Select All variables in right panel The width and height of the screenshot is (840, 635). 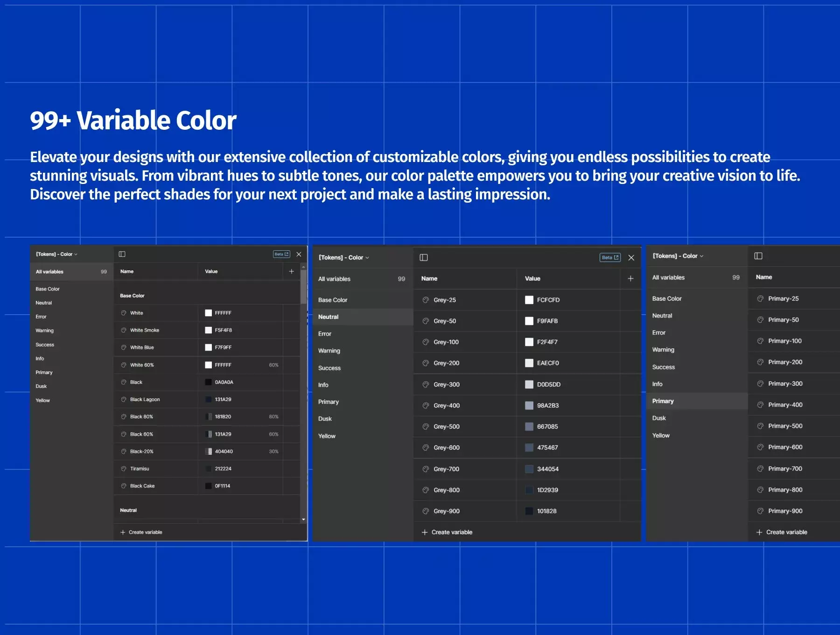click(x=697, y=277)
